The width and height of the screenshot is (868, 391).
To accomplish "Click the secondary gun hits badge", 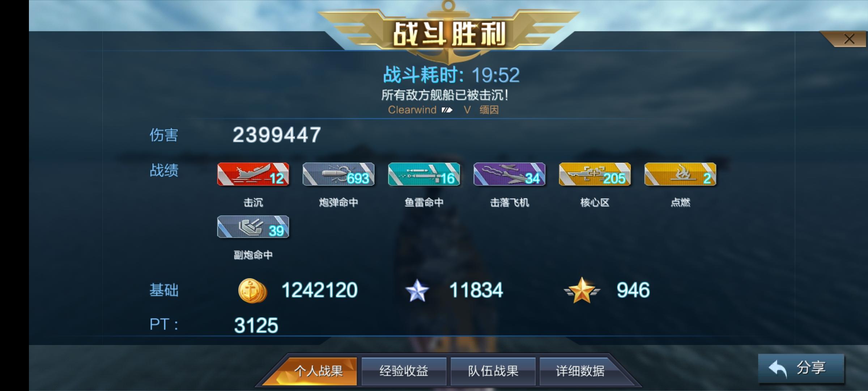I will click(253, 227).
